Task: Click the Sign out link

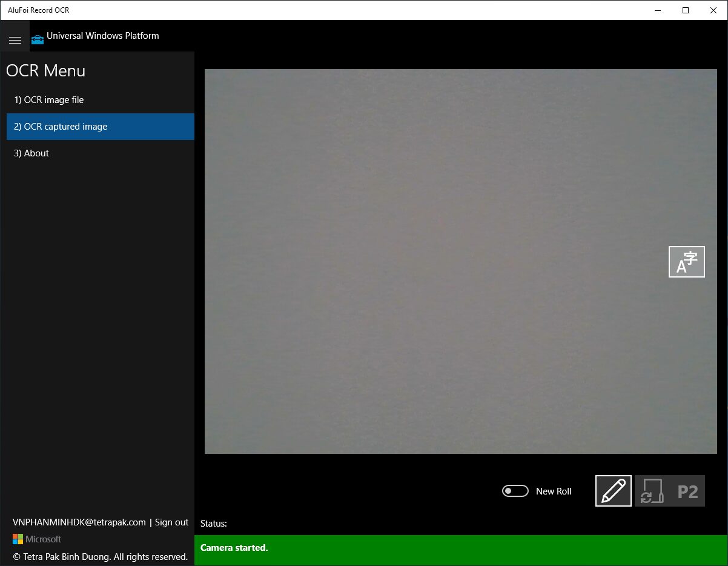Action: [171, 522]
